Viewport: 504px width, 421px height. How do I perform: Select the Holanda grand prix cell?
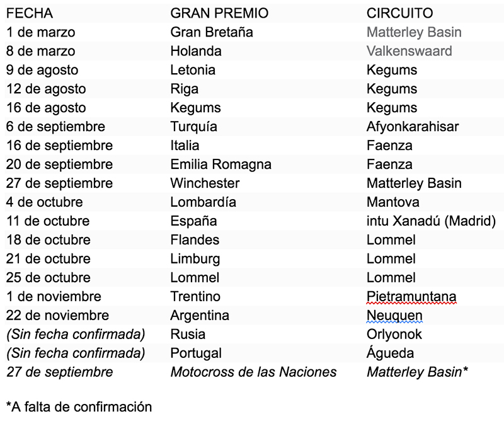coord(196,51)
